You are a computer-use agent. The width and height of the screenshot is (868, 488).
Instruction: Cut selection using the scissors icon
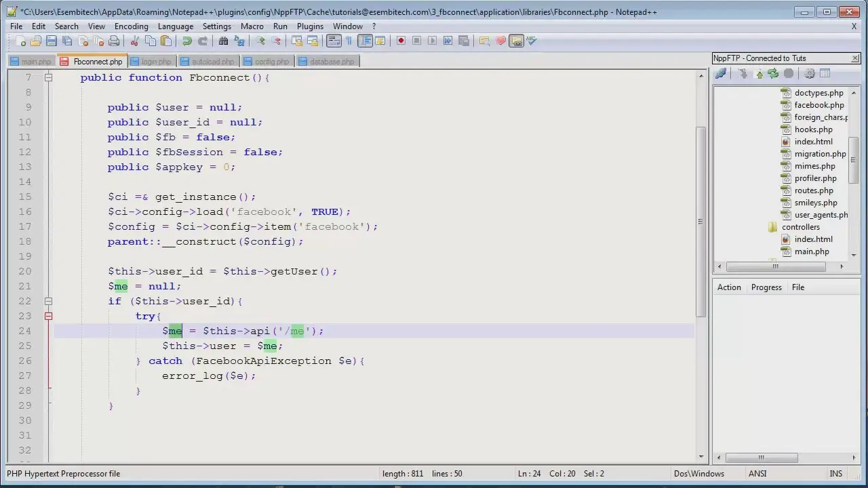[x=135, y=41]
